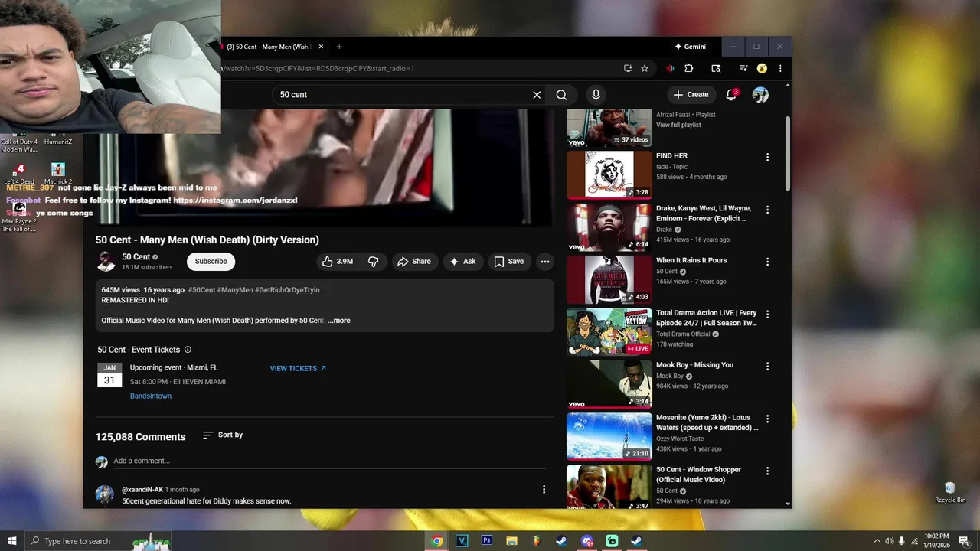Open When It Rains It Pours thumbnail
Screen dimensions: 980x551
pyautogui.click(x=609, y=279)
